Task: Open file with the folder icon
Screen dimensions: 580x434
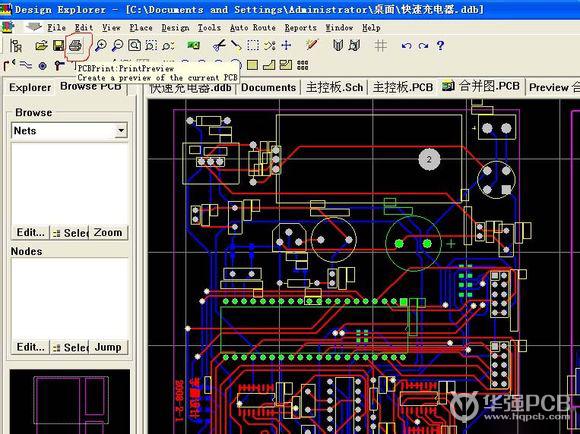Action: [x=41, y=46]
